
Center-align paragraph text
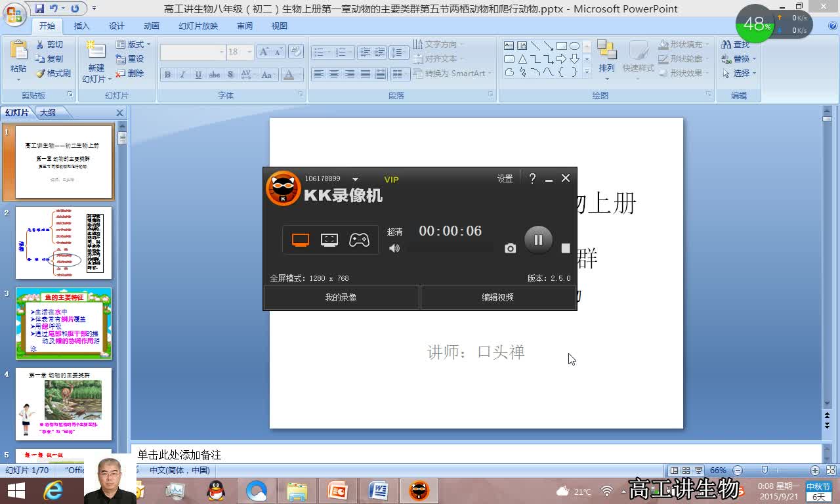tap(334, 74)
